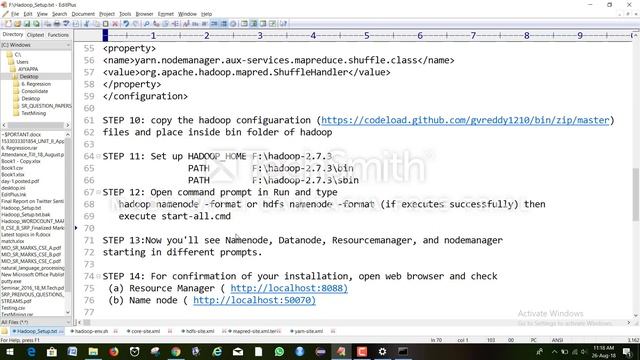Select the SR_QUESTION_PAPERS folder
The height and width of the screenshot is (360, 640).
click(46, 106)
